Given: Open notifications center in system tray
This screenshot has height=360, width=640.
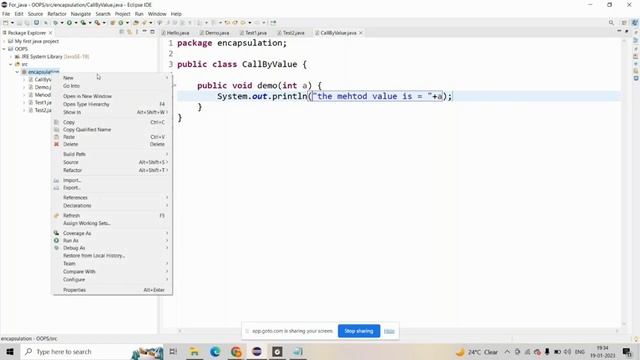Looking at the screenshot, I should coord(627,351).
